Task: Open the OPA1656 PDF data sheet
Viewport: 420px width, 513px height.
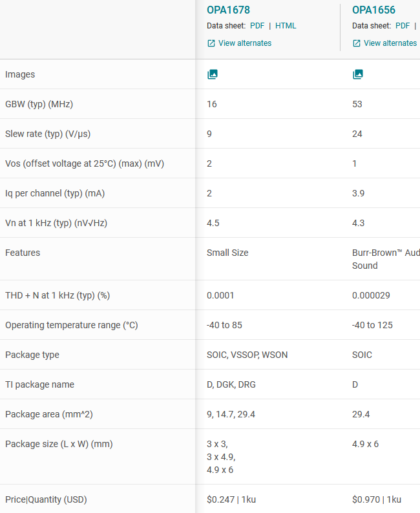Action: coord(403,26)
